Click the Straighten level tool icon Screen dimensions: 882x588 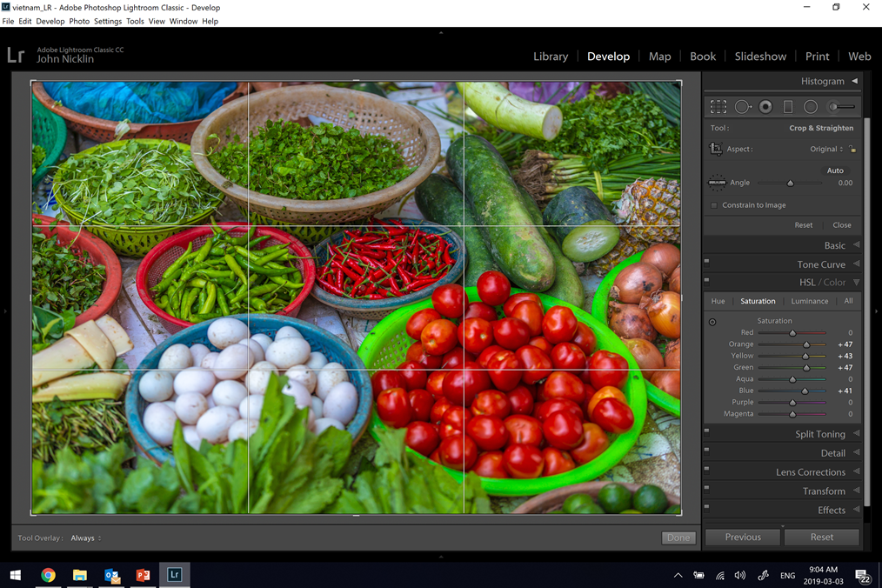[x=717, y=183]
